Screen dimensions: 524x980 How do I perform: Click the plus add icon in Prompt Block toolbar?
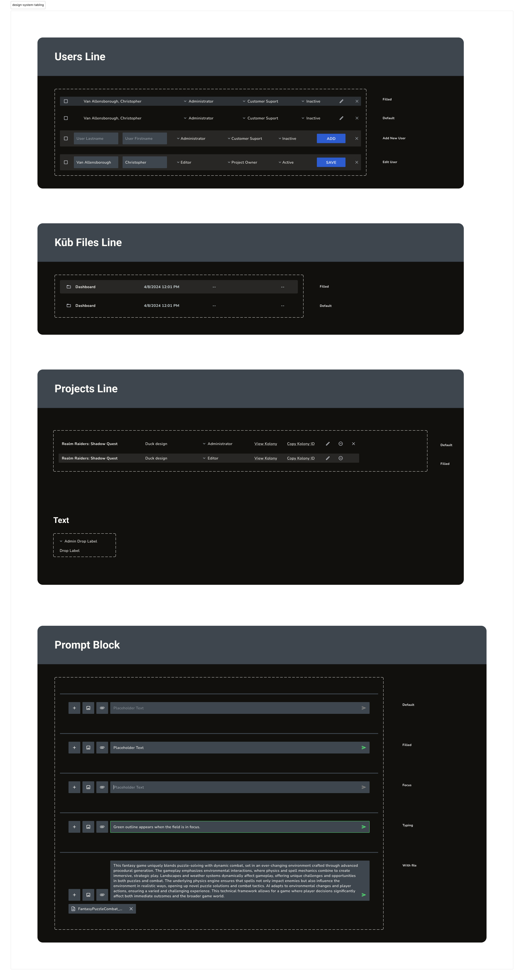click(x=74, y=708)
